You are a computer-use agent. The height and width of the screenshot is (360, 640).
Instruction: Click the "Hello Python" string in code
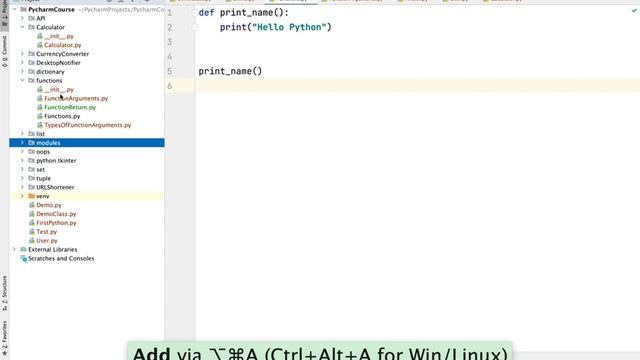289,27
